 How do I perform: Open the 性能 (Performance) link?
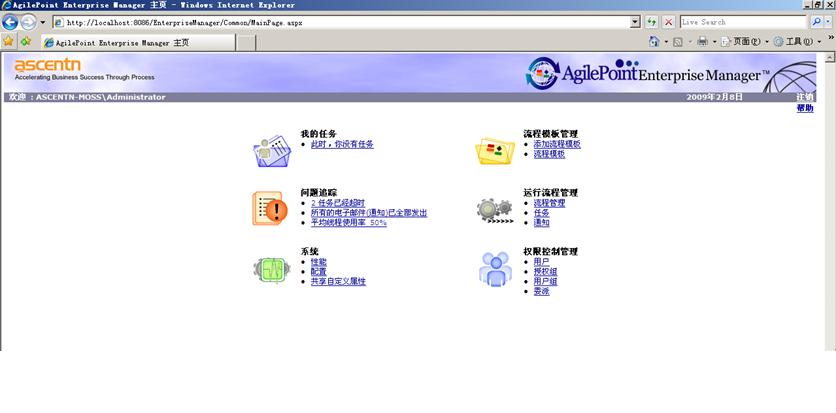click(319, 262)
